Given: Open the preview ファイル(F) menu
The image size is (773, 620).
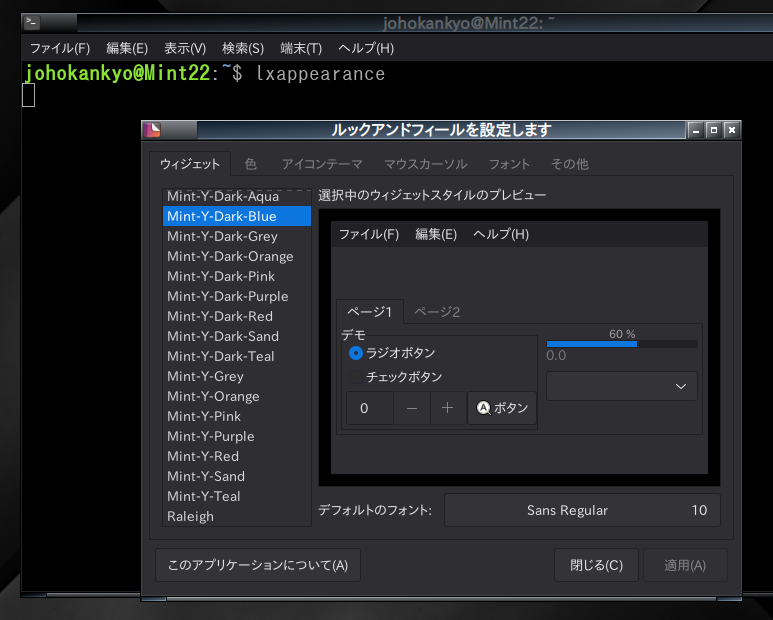Looking at the screenshot, I should point(368,234).
